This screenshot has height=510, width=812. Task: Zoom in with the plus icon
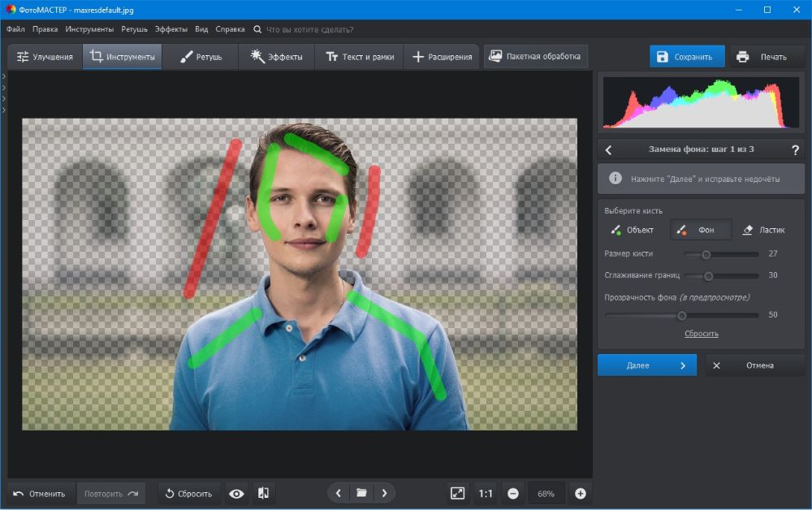pos(580,493)
